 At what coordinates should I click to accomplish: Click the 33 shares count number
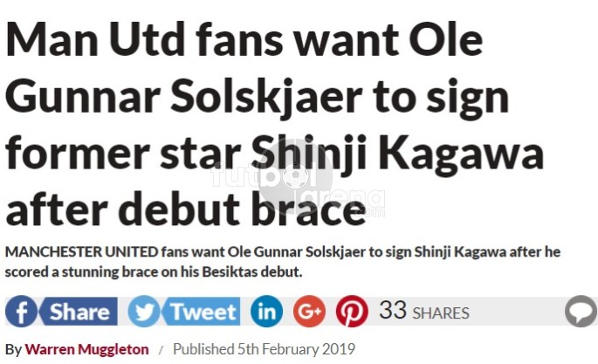[393, 310]
